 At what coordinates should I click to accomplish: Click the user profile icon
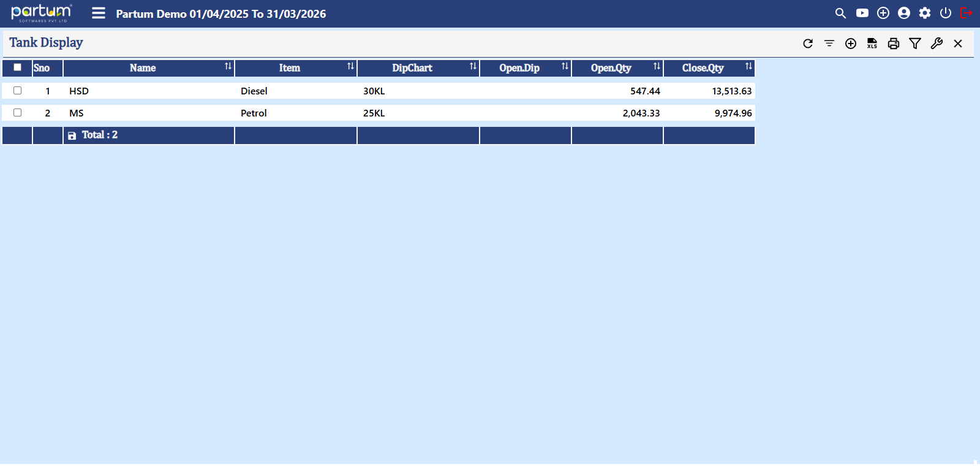pos(903,13)
